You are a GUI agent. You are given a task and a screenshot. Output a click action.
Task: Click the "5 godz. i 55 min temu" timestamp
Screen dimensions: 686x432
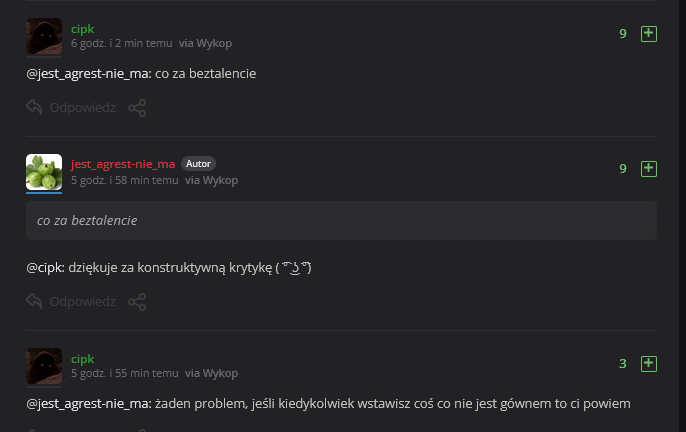pos(124,374)
